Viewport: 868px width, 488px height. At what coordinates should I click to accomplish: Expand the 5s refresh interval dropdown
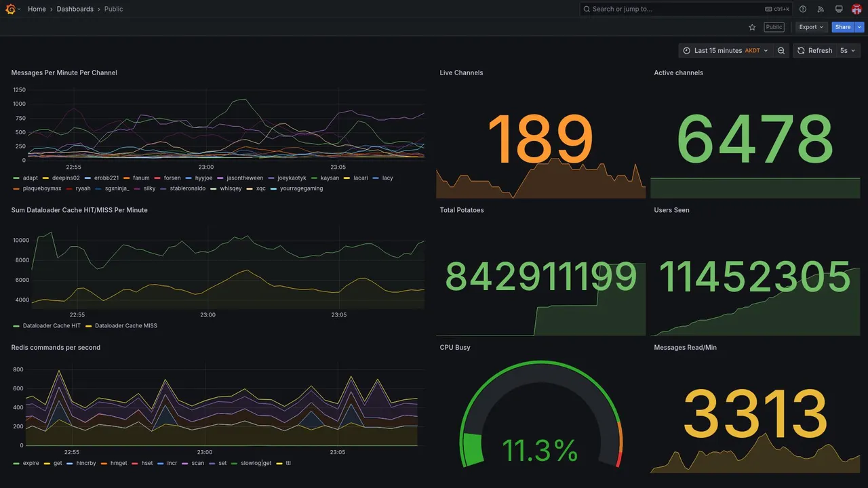pyautogui.click(x=848, y=51)
